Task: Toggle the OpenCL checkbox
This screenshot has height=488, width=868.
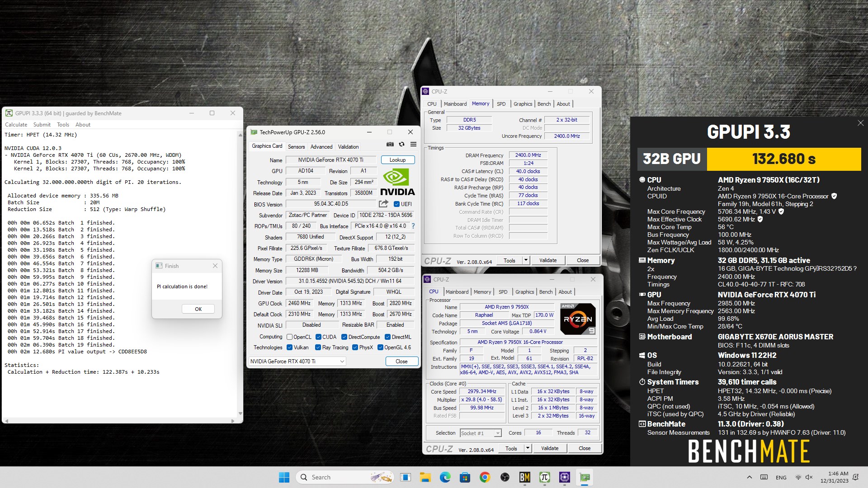Action: 289,337
